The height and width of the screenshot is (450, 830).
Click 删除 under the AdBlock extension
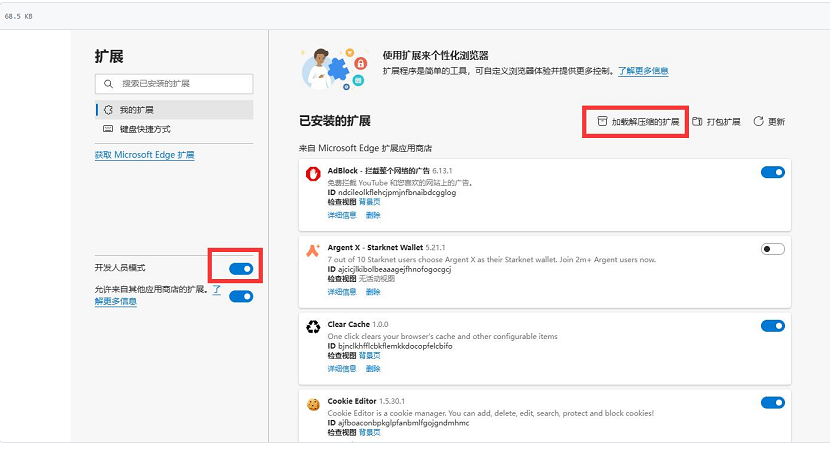(372, 215)
